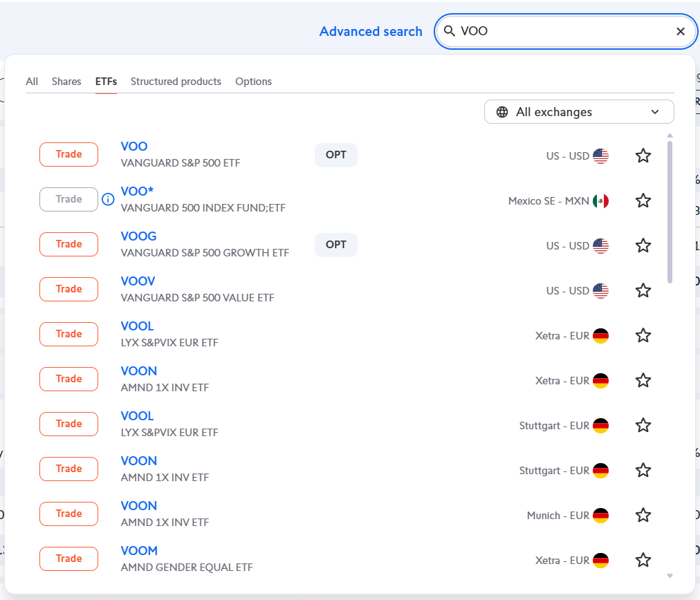
Task: Trade VOOL on Stuttgart
Action: pos(68,424)
